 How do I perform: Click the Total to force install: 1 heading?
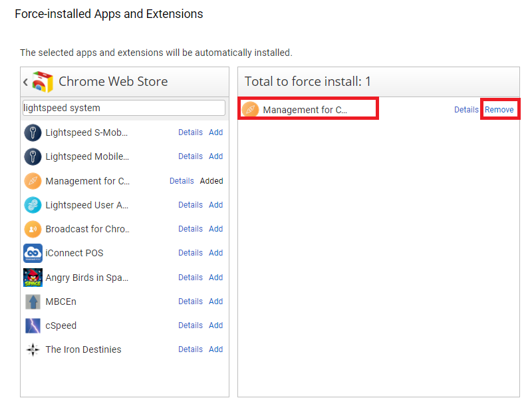click(x=307, y=81)
